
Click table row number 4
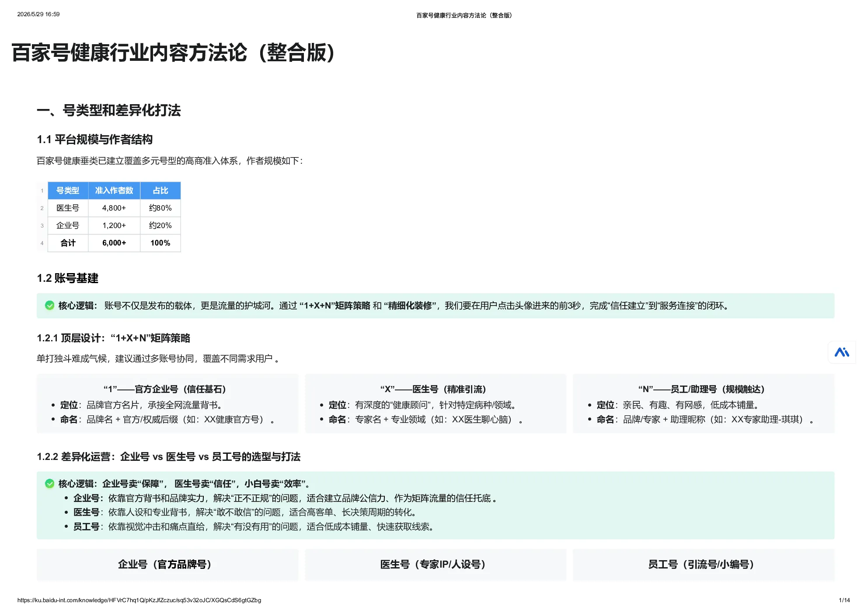42,243
